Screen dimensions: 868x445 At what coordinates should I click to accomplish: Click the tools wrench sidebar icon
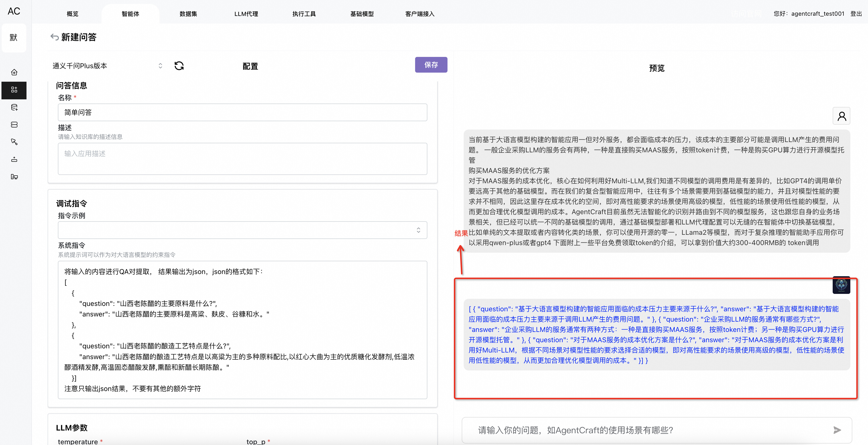pos(14,142)
